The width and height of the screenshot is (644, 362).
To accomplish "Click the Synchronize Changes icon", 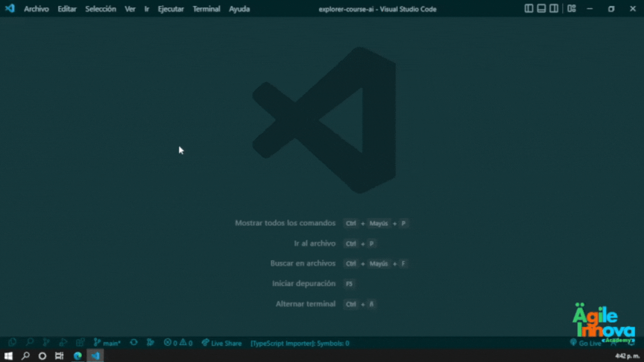I will [134, 343].
